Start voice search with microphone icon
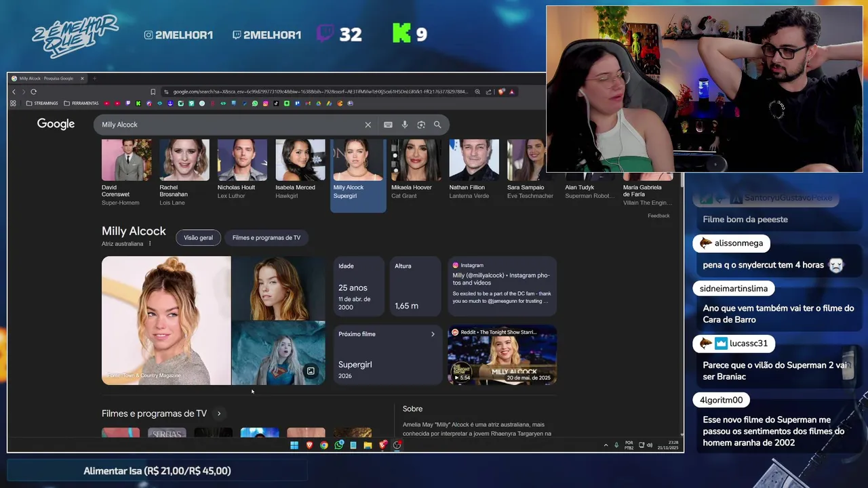Image resolution: width=868 pixels, height=488 pixels. click(x=405, y=125)
